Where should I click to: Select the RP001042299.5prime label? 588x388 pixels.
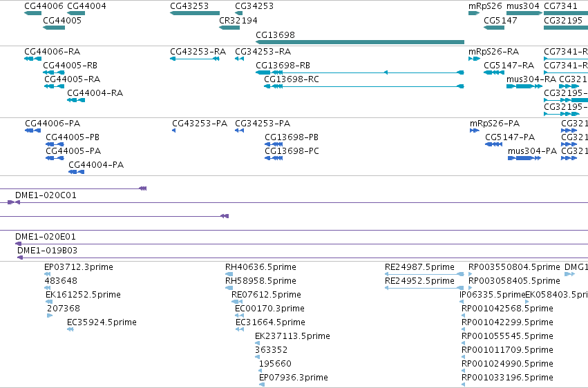pos(508,322)
